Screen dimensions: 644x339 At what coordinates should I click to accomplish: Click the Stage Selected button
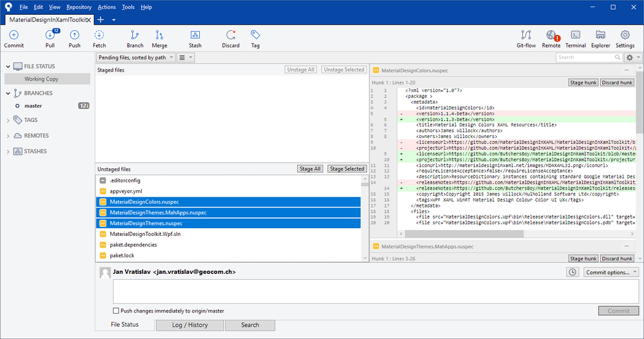(347, 169)
